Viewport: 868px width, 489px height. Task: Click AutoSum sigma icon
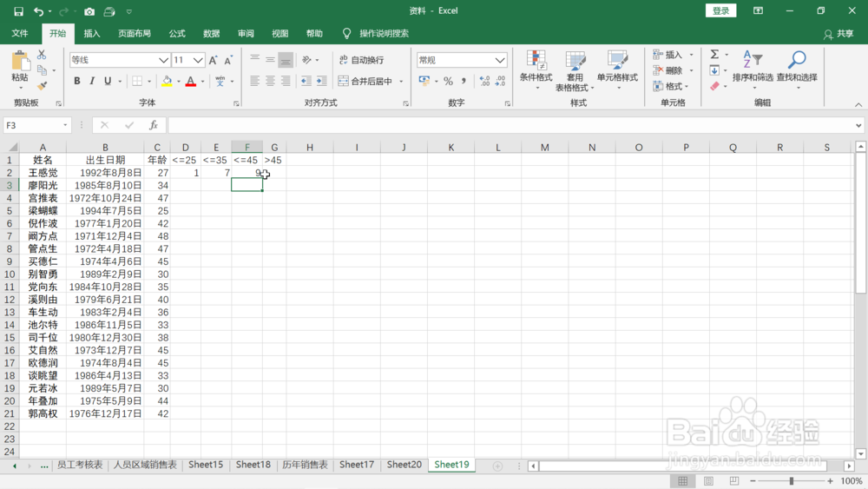click(x=714, y=54)
